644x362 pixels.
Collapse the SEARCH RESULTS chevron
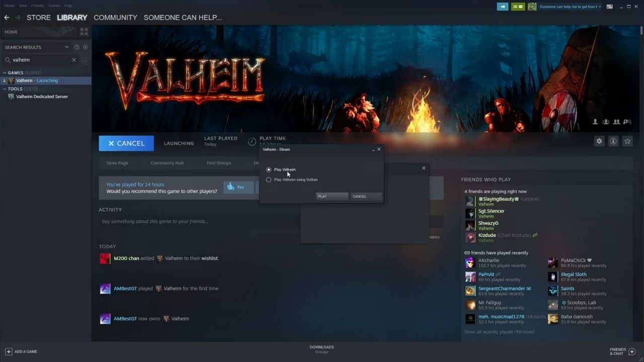click(x=66, y=47)
